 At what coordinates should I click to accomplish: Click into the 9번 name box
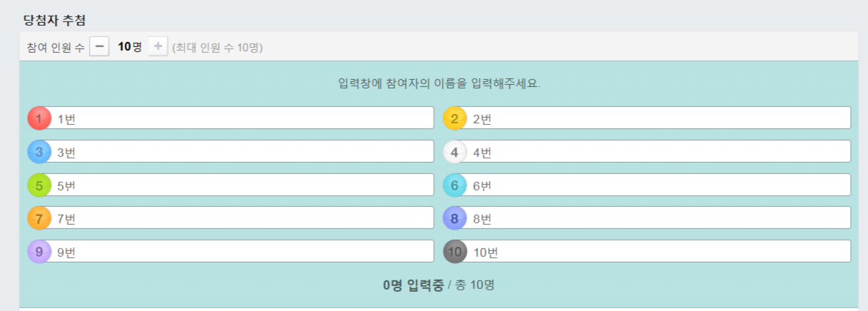(x=242, y=251)
